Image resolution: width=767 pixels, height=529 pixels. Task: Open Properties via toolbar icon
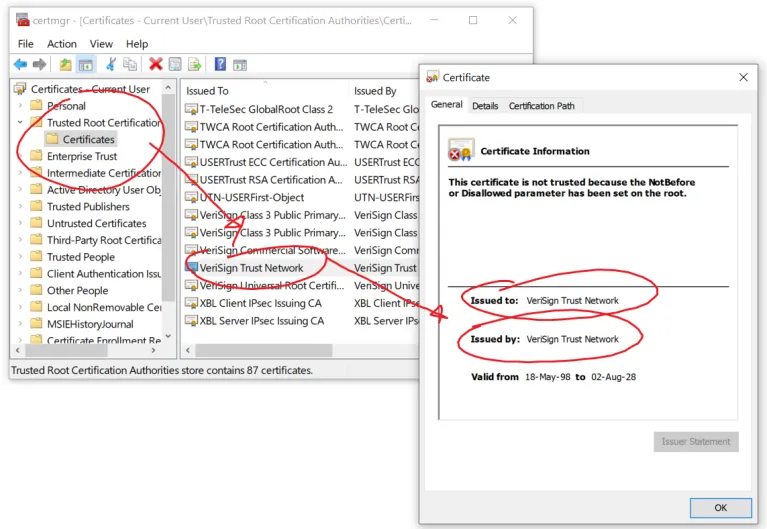[x=175, y=64]
